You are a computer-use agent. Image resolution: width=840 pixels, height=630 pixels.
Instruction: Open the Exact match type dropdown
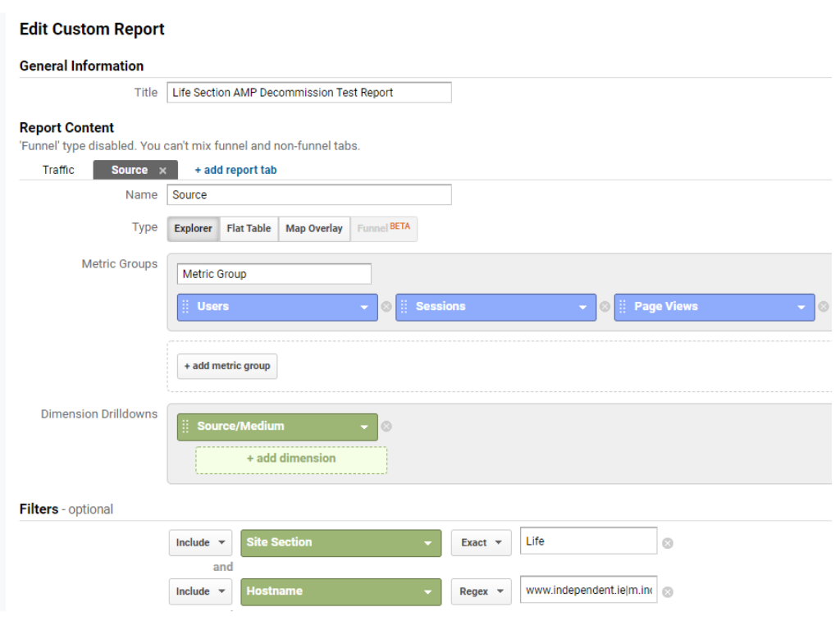coord(481,542)
